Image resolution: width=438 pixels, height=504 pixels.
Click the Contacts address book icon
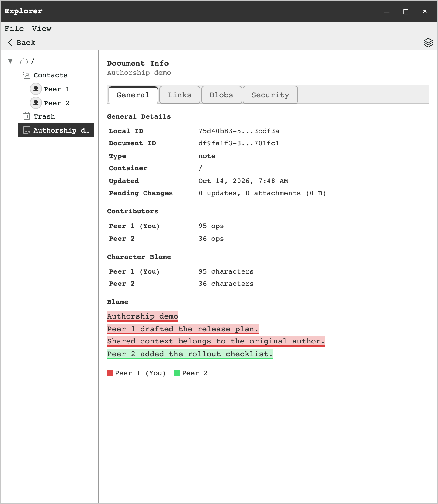(27, 75)
